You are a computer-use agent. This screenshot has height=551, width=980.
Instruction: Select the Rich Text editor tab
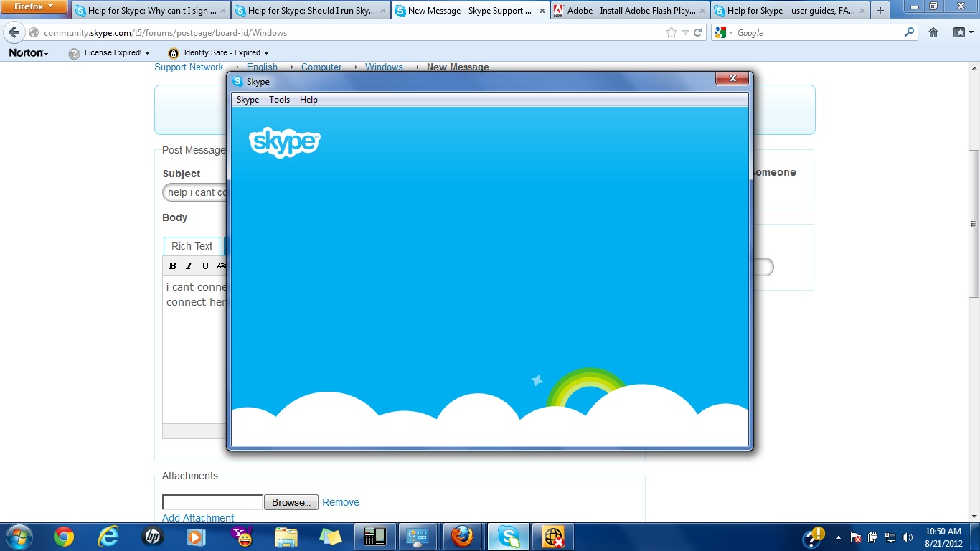coord(192,246)
